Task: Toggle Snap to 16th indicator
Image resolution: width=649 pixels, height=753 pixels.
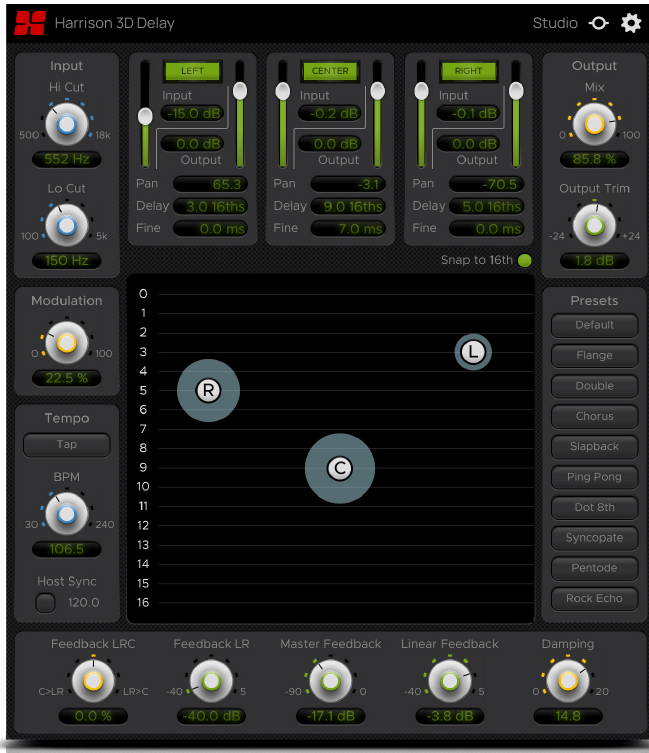Action: click(x=525, y=260)
